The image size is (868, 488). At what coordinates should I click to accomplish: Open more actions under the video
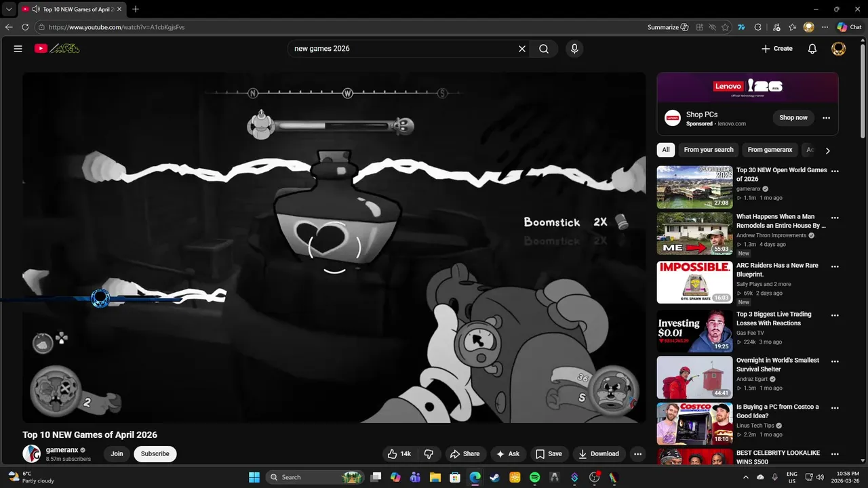637,454
